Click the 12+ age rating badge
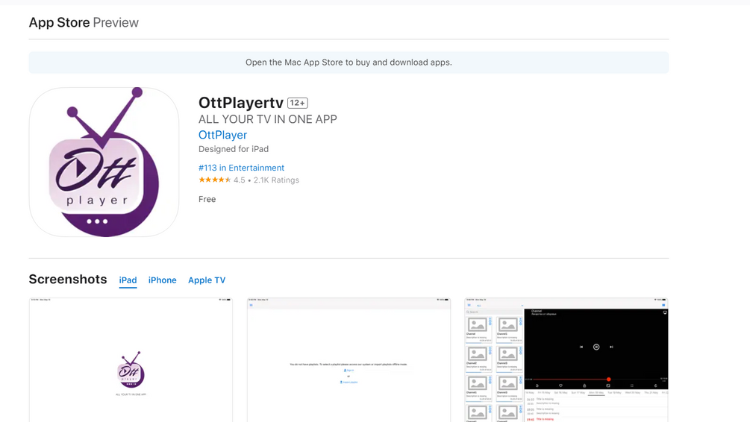The image size is (750, 422). point(298,103)
